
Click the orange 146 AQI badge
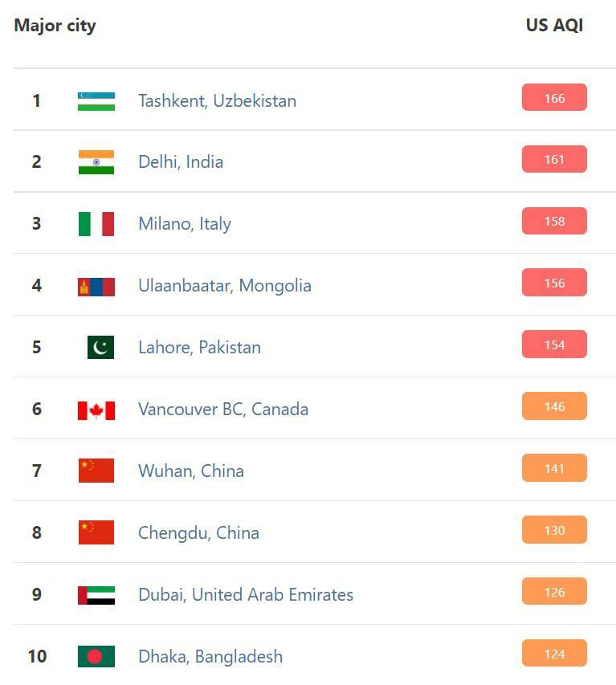pyautogui.click(x=554, y=406)
